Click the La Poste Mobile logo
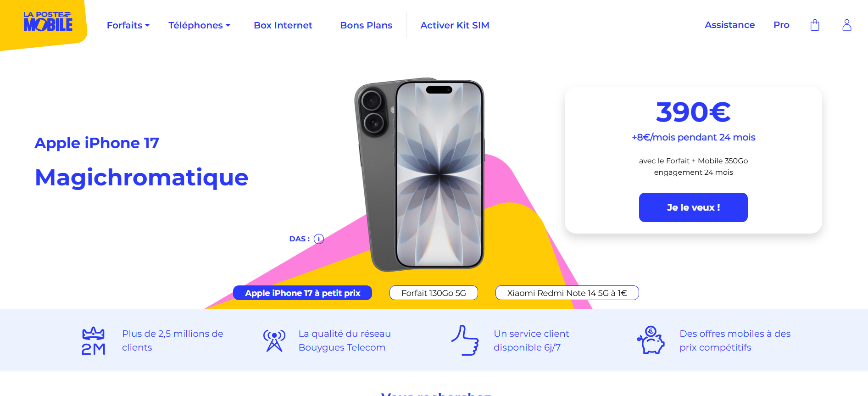The width and height of the screenshot is (868, 396). [48, 22]
